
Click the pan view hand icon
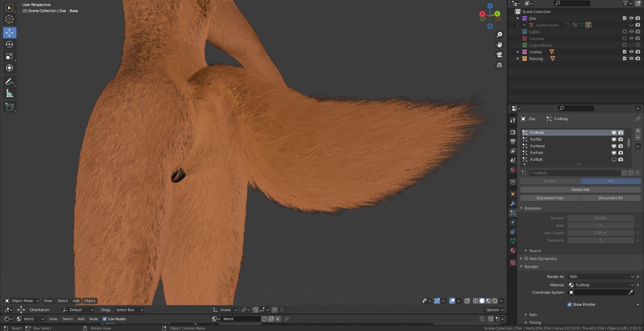(x=499, y=45)
